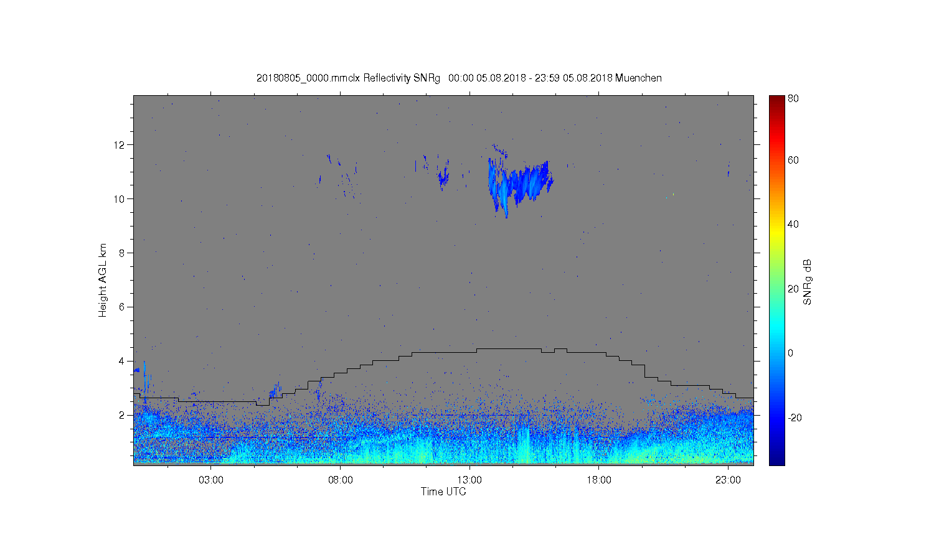Screen dimensions: 934x560
Task: Click the height tick label '2'
Action: [x=123, y=415]
